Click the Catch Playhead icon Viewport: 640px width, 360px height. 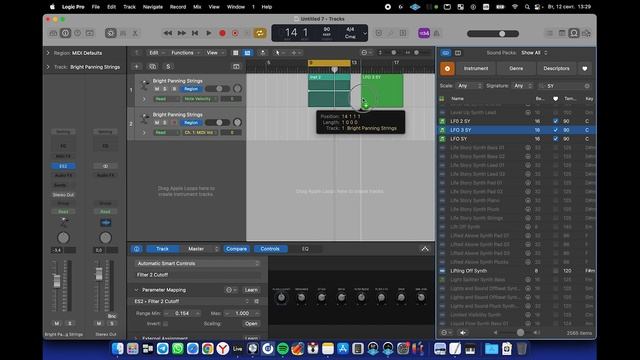click(262, 53)
